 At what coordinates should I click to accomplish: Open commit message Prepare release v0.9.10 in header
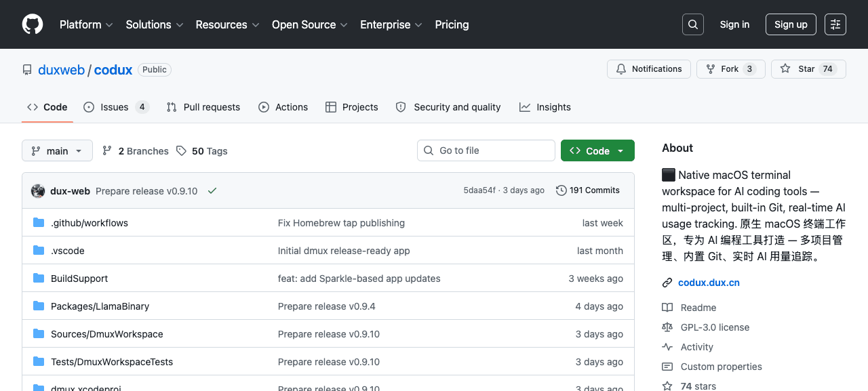(x=146, y=191)
